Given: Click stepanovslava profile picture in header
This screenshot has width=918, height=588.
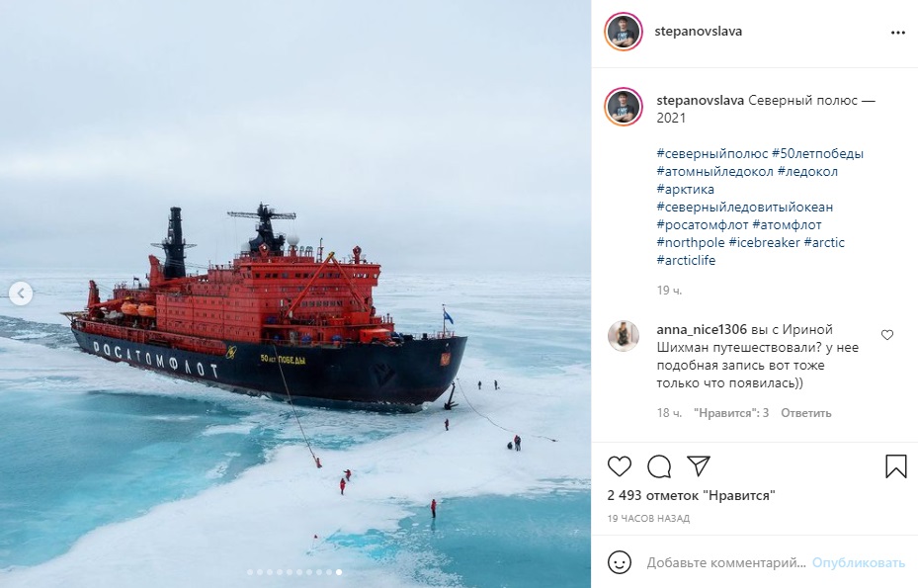Looking at the screenshot, I should coord(624,32).
